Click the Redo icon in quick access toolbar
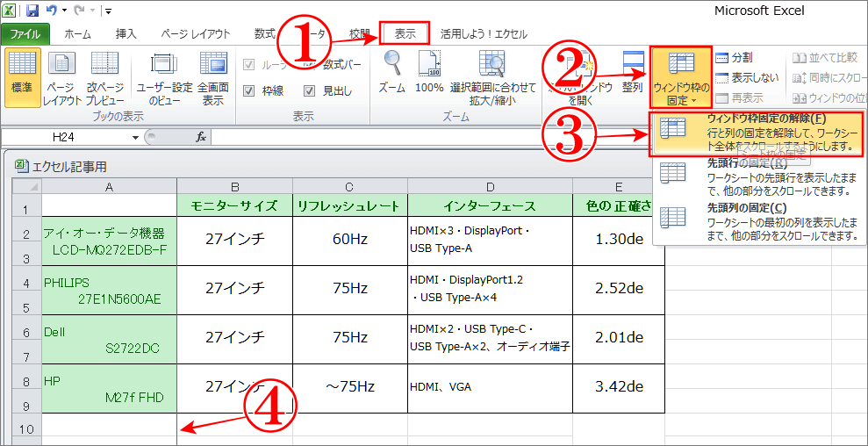 pyautogui.click(x=78, y=10)
